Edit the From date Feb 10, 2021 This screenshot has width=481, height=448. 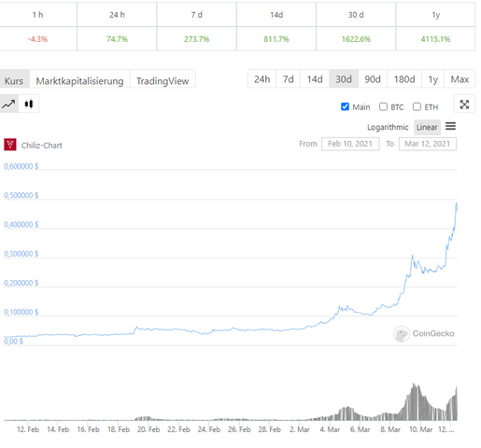tap(350, 144)
